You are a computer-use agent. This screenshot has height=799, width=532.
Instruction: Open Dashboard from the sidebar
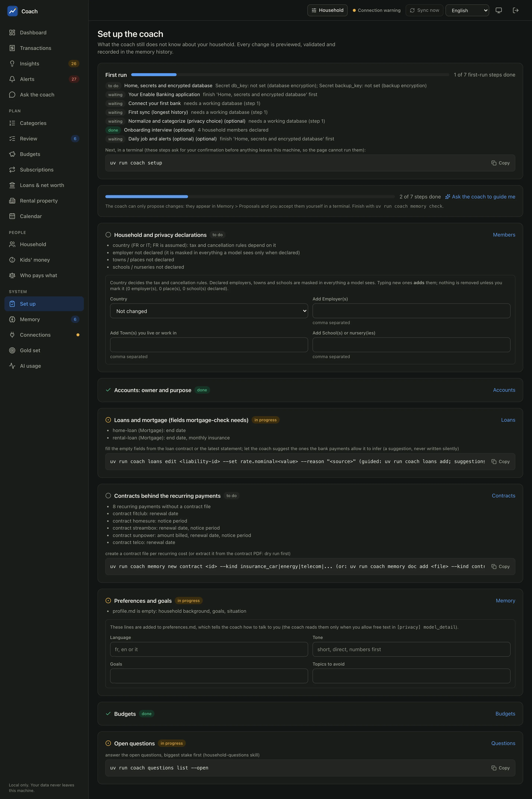44,33
